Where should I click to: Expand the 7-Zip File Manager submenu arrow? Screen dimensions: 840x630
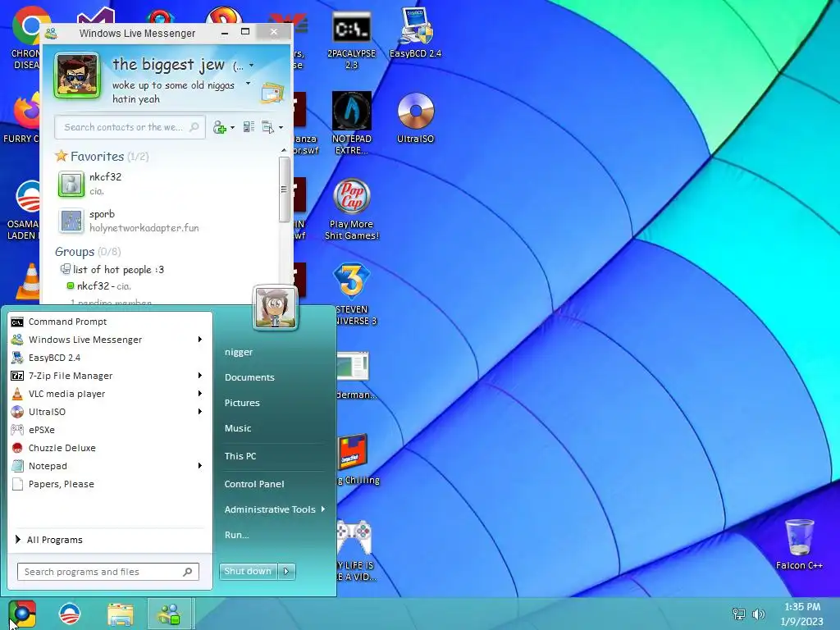coord(200,376)
